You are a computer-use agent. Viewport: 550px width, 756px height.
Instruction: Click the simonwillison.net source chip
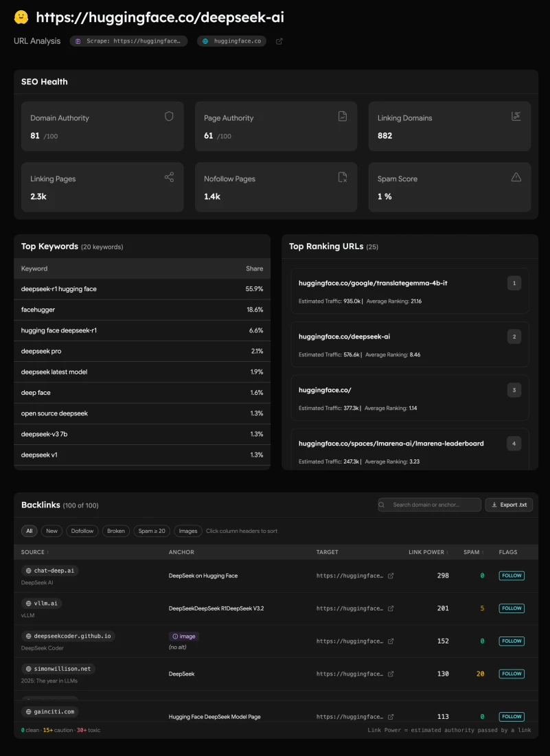(58, 669)
